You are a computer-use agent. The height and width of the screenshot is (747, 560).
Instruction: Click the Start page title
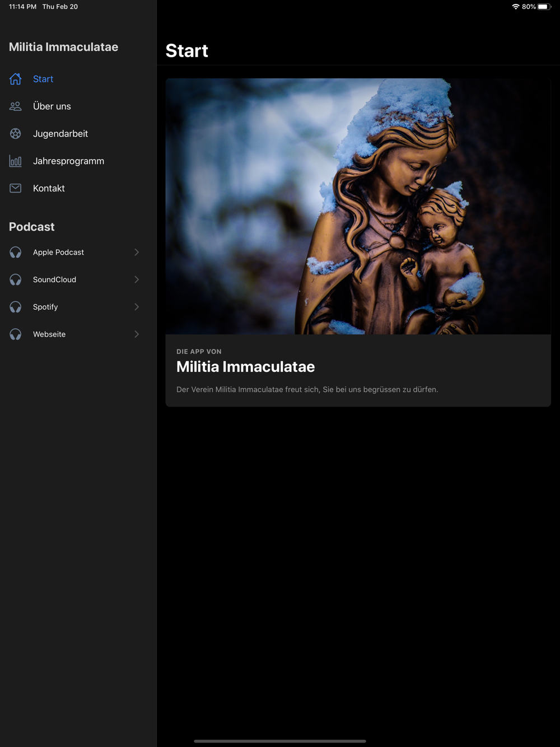tap(187, 51)
